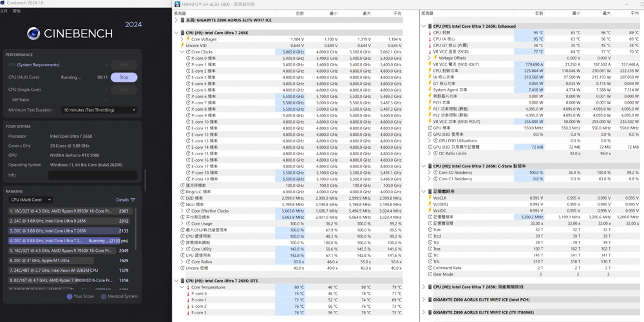Click the Details filter icon in Ranking
Viewport: 644px width, 322px height.
(133, 200)
